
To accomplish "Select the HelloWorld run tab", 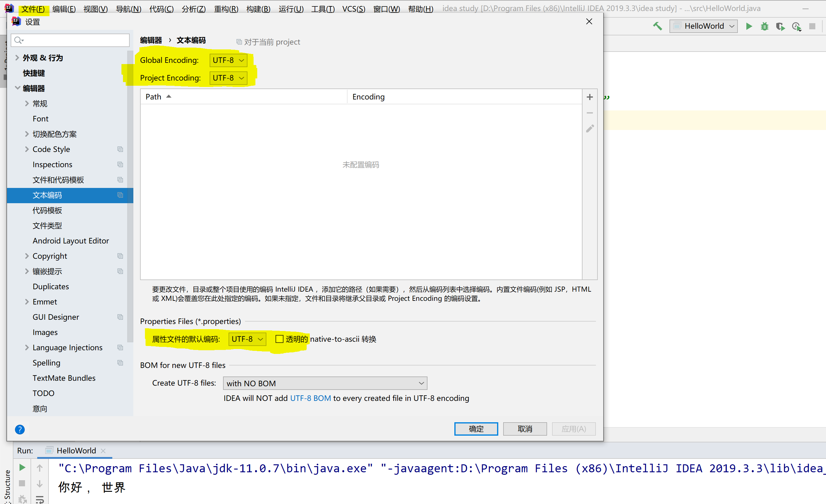I will coord(76,450).
